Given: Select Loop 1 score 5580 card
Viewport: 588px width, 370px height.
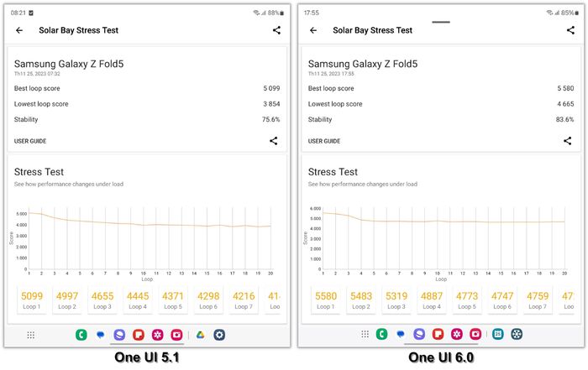Looking at the screenshot, I should click(326, 300).
